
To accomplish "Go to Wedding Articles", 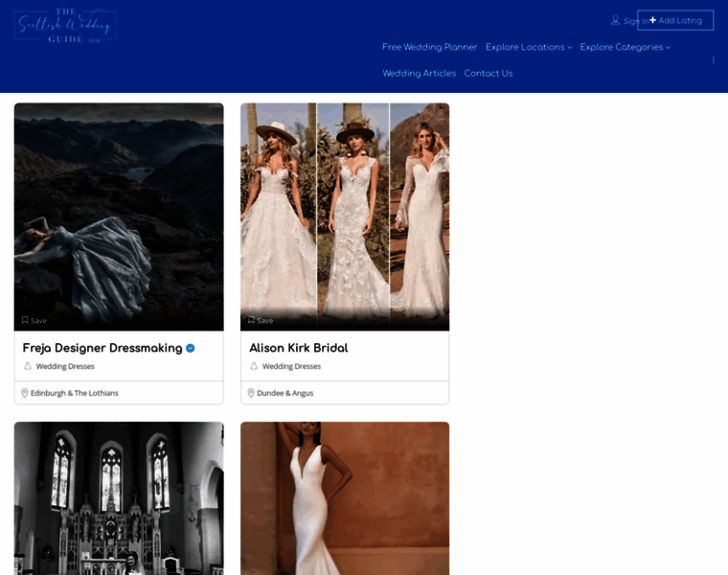I will click(420, 74).
